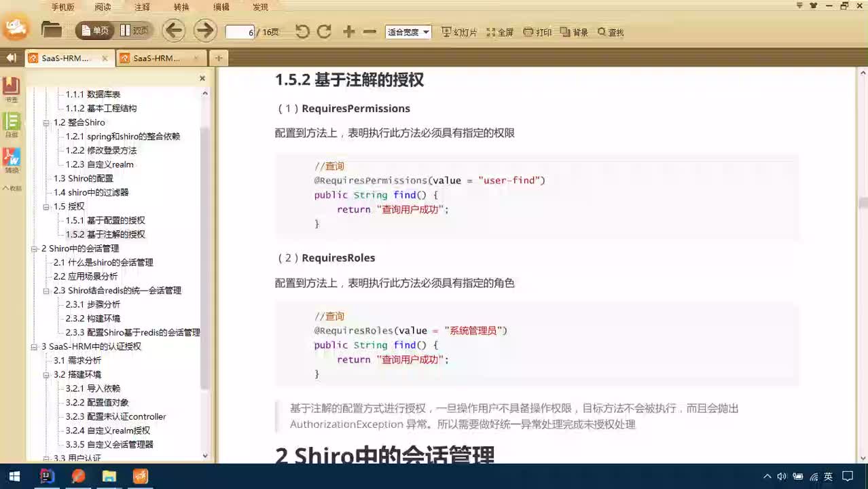
Task: Collapse sidebar tools via 收起
Action: 12,188
